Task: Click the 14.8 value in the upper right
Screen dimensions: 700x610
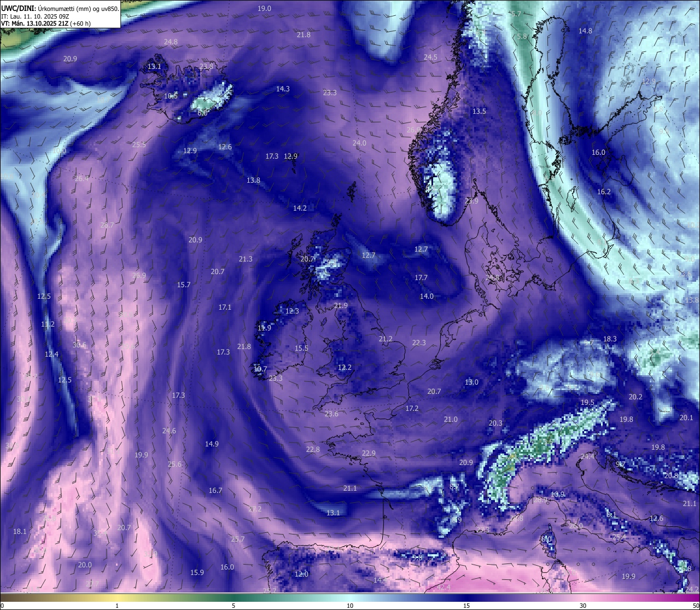Action: coord(585,31)
